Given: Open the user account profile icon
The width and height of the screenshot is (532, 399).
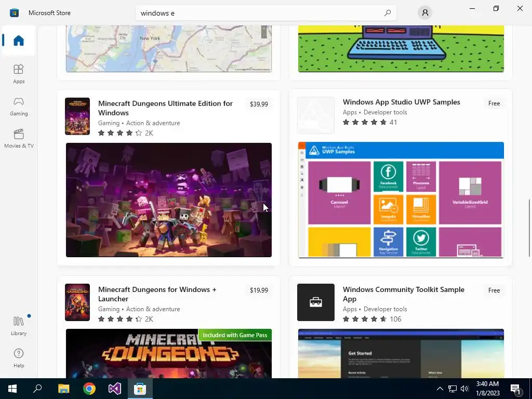Looking at the screenshot, I should [x=425, y=13].
